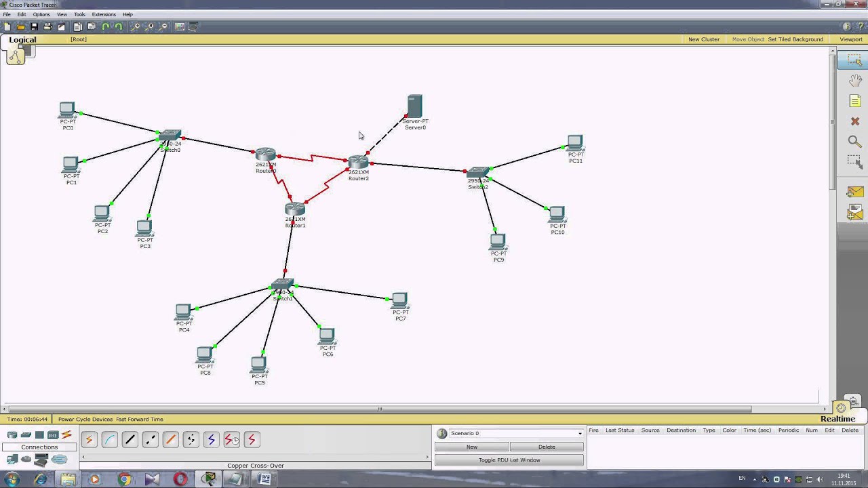Select the Inspect magnifier tool
Screen dimensions: 868x488
tap(854, 141)
